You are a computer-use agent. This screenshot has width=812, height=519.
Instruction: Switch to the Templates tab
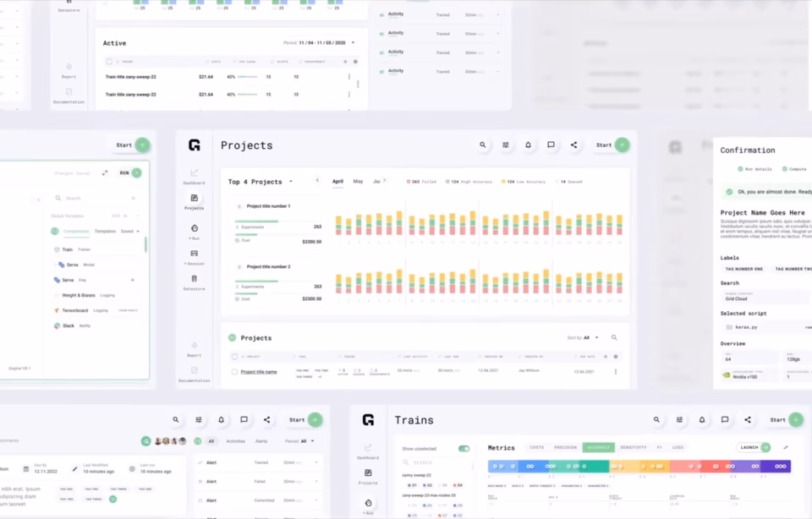105,232
